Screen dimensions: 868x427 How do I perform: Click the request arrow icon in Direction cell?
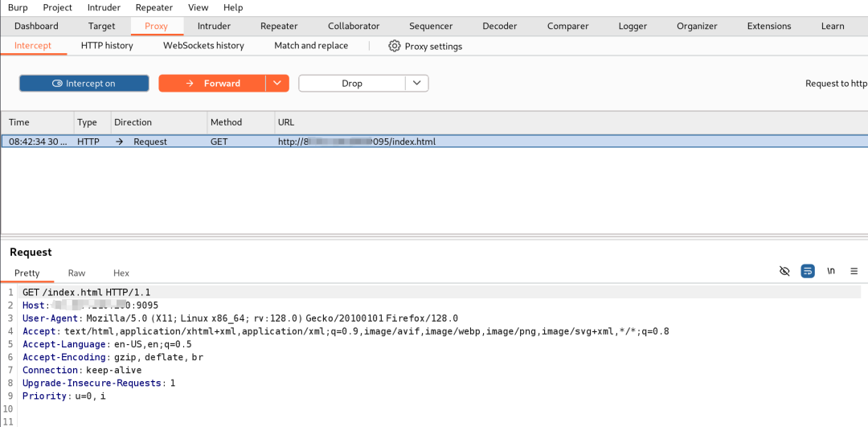[x=119, y=142]
